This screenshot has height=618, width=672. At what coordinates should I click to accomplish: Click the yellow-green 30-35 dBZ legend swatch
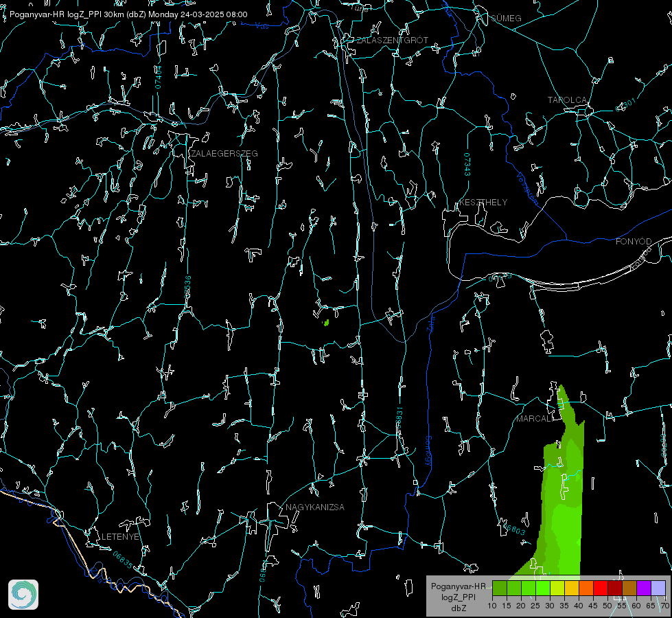pos(557,588)
